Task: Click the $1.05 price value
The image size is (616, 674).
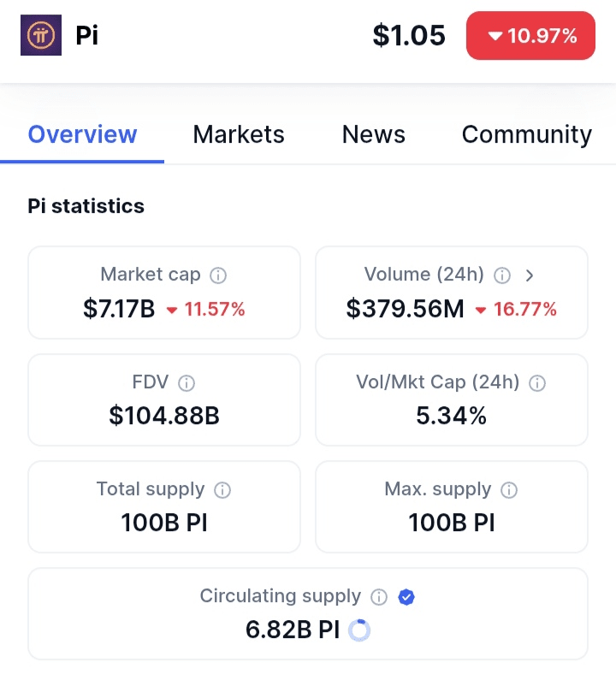Action: click(x=409, y=36)
